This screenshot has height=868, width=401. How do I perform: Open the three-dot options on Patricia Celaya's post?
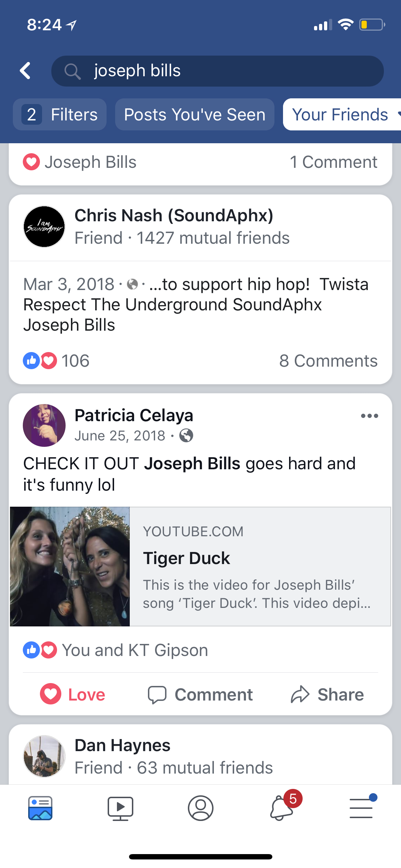369,416
